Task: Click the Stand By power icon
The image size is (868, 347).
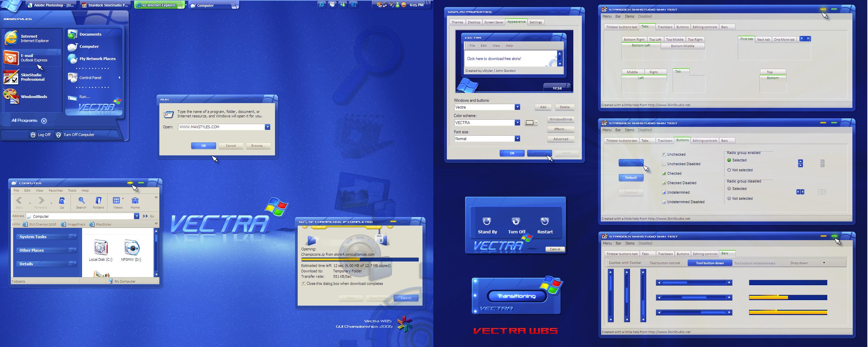Action: pyautogui.click(x=487, y=221)
